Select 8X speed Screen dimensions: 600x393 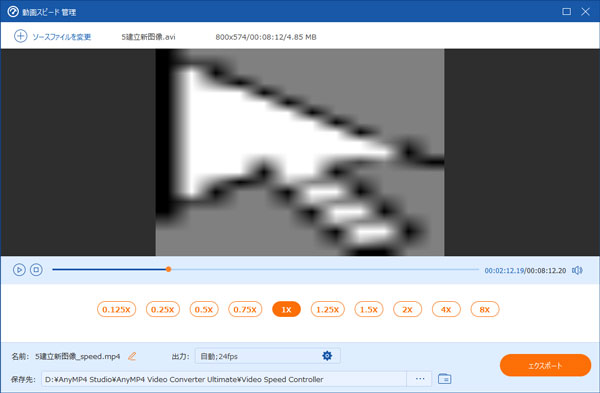485,309
